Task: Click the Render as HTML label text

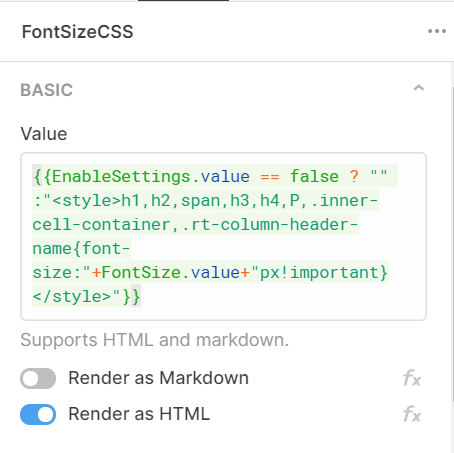Action: point(139,414)
